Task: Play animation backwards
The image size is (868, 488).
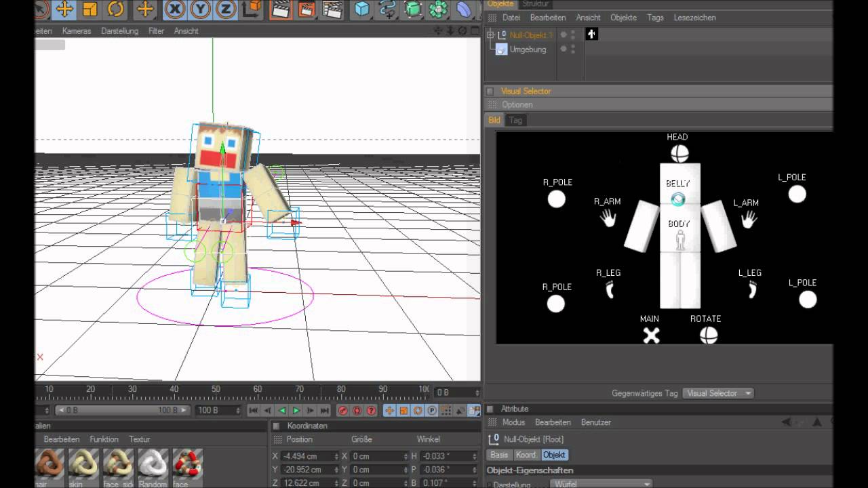Action: pos(282,411)
